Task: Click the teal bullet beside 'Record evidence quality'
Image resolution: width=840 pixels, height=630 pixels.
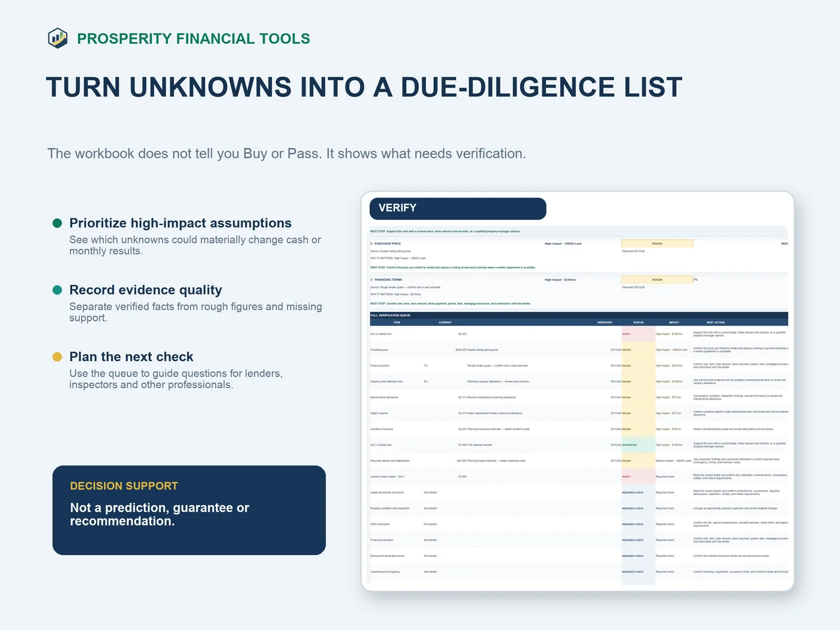Action: click(x=58, y=290)
